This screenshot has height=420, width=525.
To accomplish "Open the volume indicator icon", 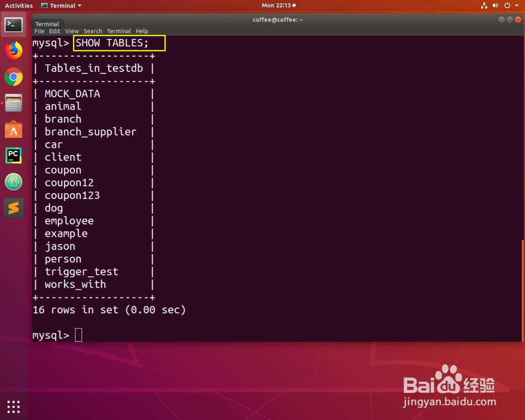I will (x=495, y=5).
